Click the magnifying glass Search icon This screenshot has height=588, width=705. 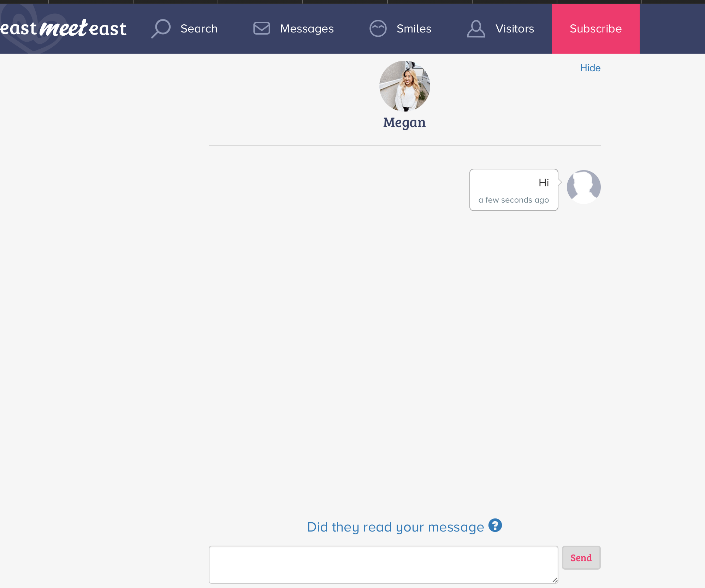coord(161,29)
